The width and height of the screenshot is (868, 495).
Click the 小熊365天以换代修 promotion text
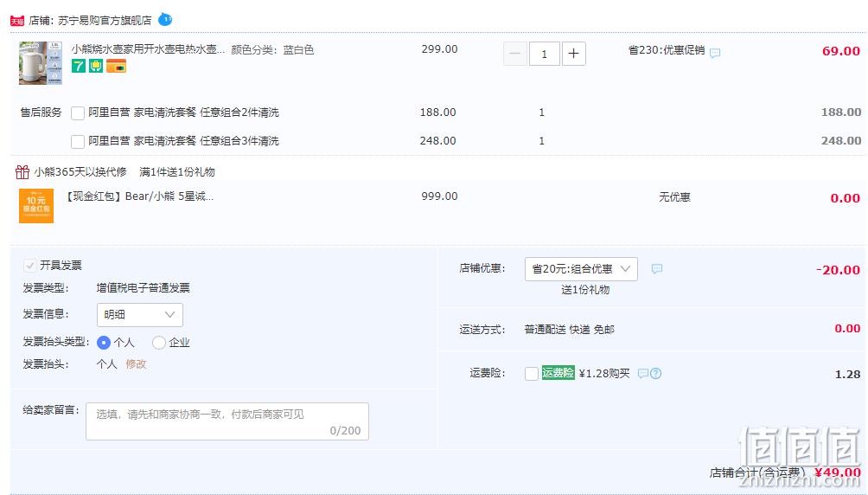point(80,172)
